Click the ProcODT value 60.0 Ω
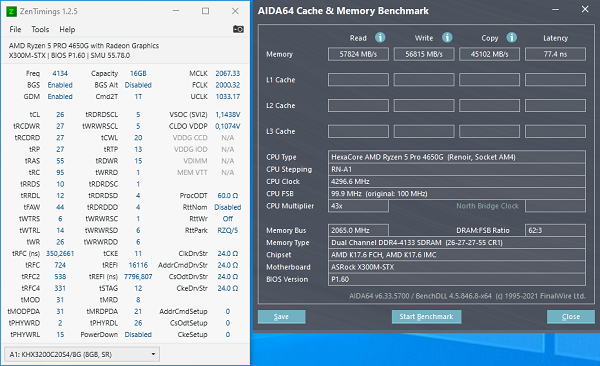 [228, 196]
